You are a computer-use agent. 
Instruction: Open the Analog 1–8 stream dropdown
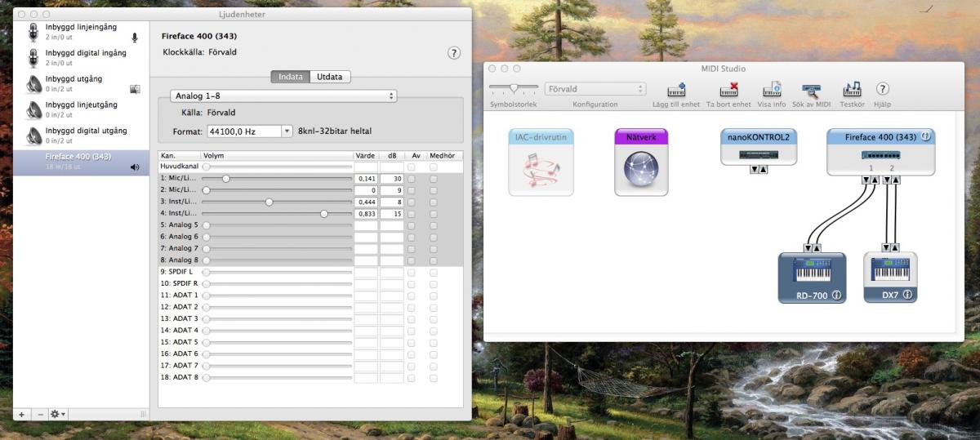[283, 96]
